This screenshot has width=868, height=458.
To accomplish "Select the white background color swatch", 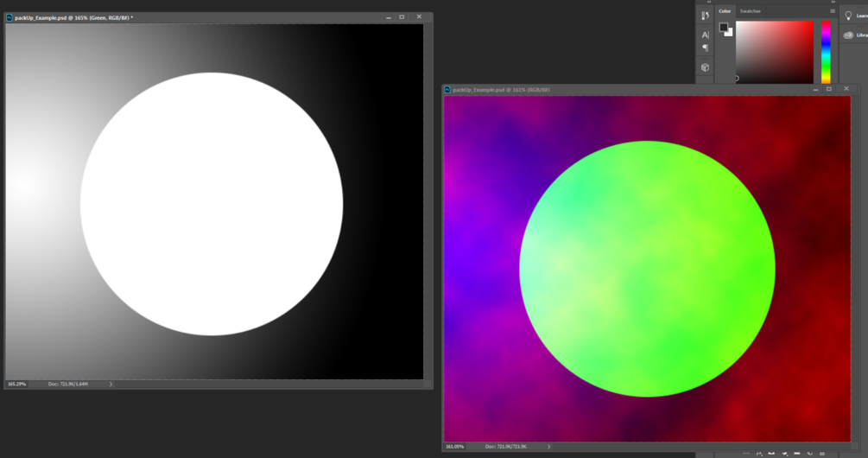I will coord(730,33).
